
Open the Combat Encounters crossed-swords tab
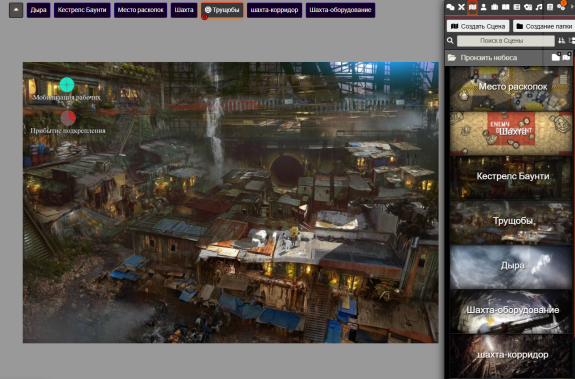tap(462, 7)
